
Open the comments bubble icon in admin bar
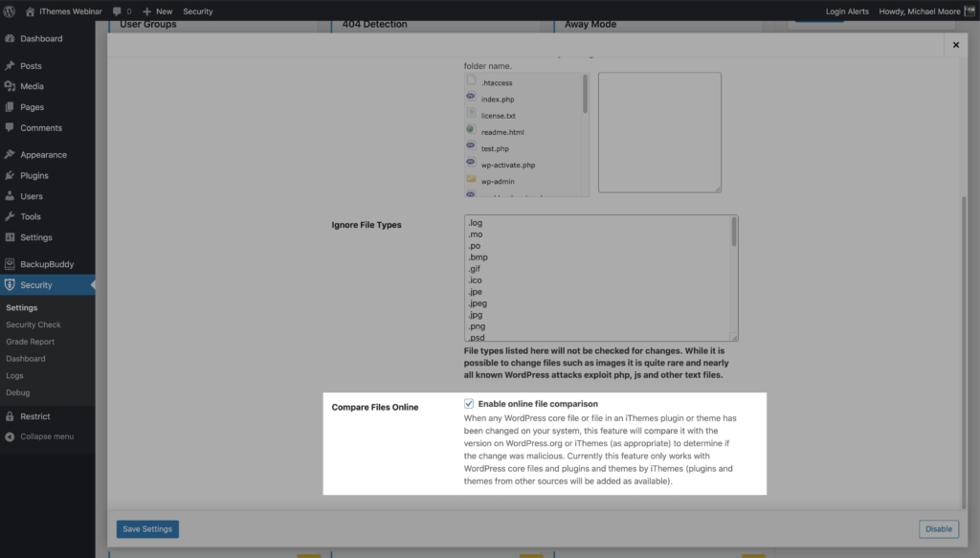(117, 11)
